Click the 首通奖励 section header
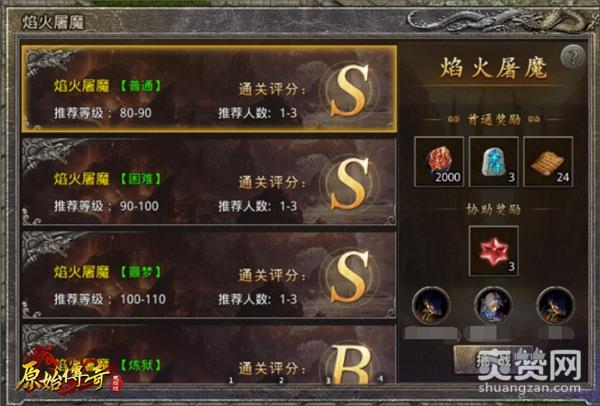600x406 pixels. pyautogui.click(x=494, y=120)
